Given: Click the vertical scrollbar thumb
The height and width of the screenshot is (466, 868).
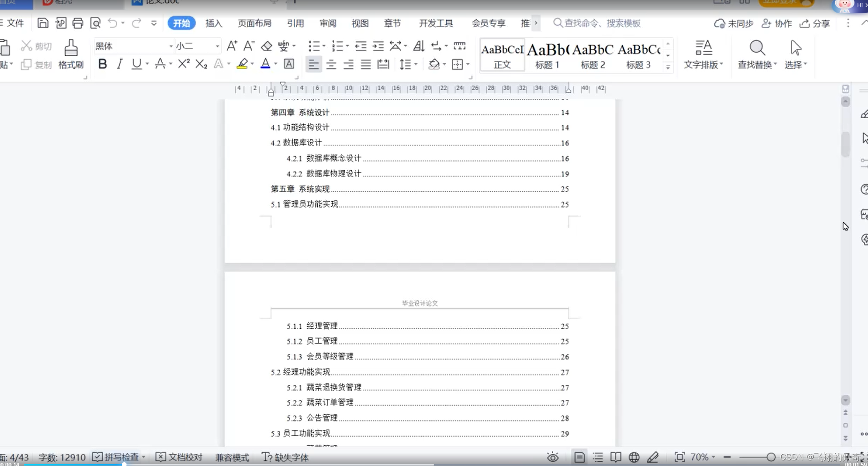Looking at the screenshot, I should tap(846, 144).
